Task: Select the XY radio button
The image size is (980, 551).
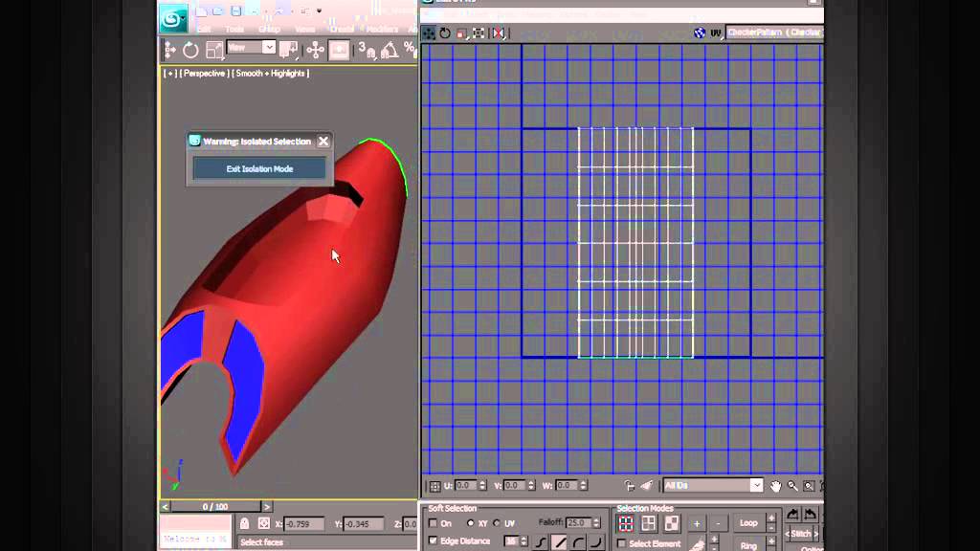Action: pyautogui.click(x=470, y=523)
